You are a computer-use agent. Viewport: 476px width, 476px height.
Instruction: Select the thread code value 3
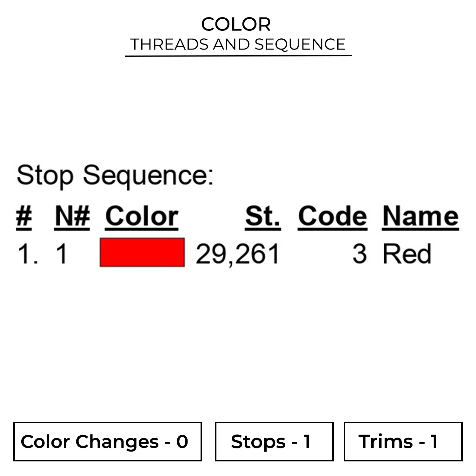point(360,254)
